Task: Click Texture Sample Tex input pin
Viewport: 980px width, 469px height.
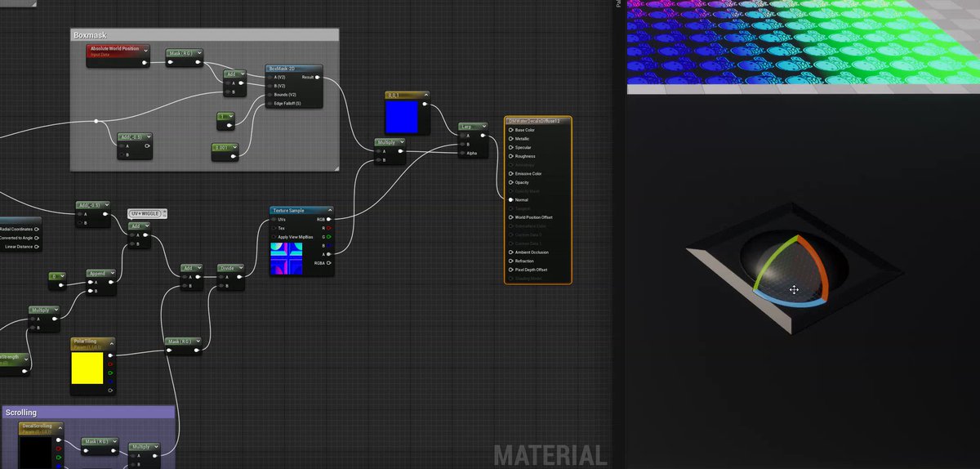Action: pos(274,228)
